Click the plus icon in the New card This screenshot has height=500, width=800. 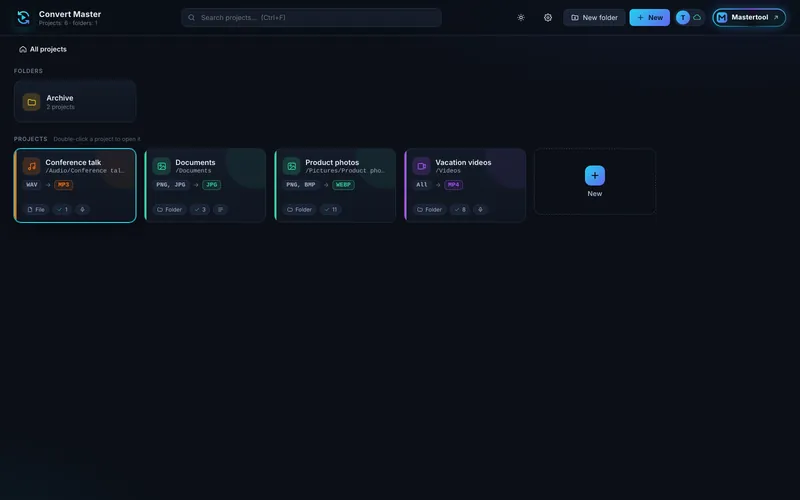(x=594, y=176)
